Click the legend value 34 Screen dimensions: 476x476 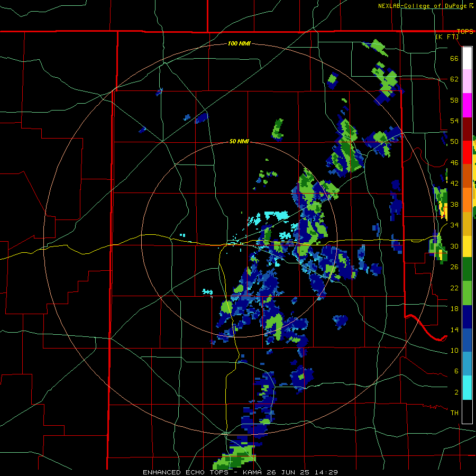click(454, 225)
